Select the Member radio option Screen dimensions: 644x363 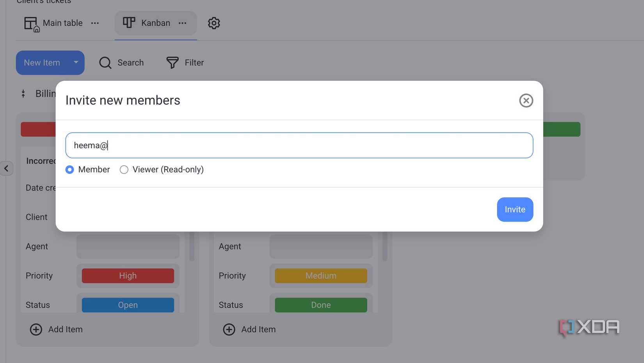pyautogui.click(x=69, y=170)
